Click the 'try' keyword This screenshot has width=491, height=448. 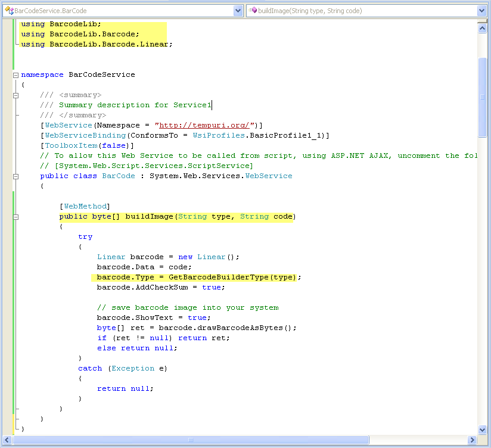(85, 237)
